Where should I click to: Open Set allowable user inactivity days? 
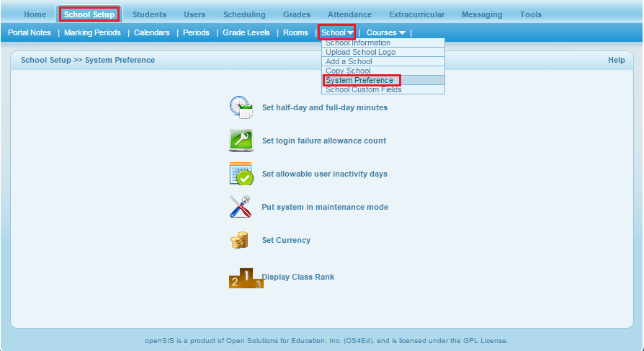[x=324, y=174]
